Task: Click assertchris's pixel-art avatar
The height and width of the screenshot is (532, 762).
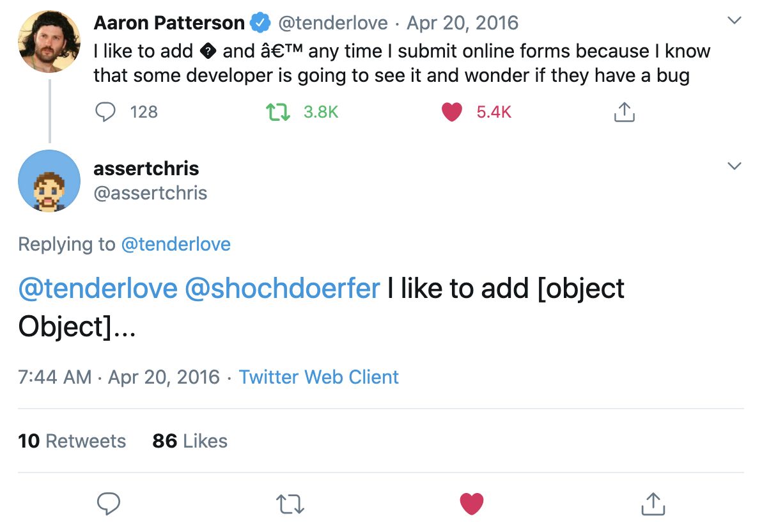Action: [49, 182]
